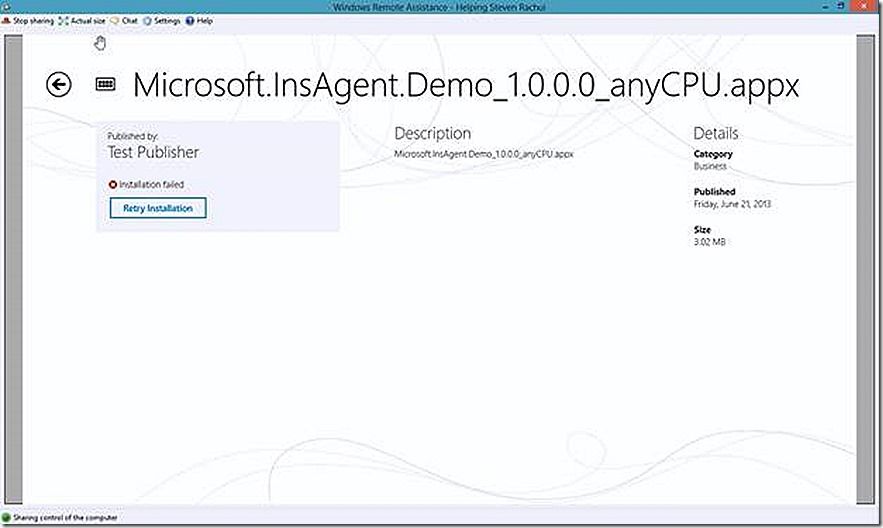
Task: Click the Chat bubble icon
Action: (x=114, y=21)
